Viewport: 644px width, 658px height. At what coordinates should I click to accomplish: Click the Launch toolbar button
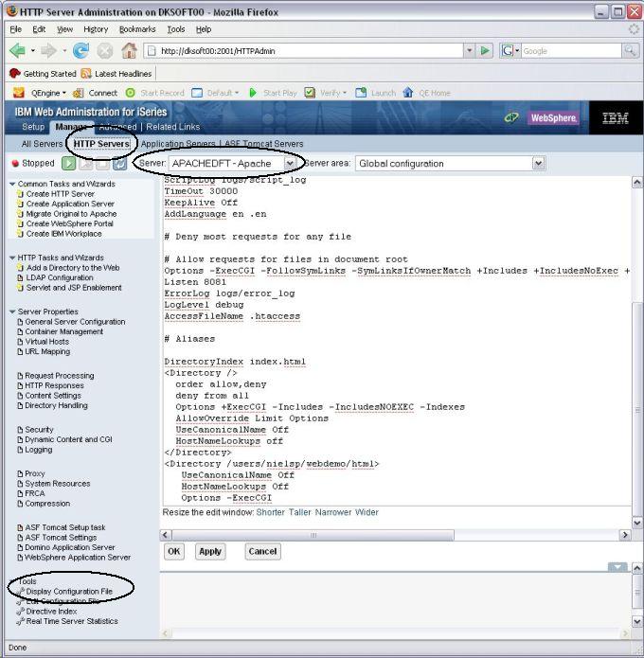click(376, 93)
